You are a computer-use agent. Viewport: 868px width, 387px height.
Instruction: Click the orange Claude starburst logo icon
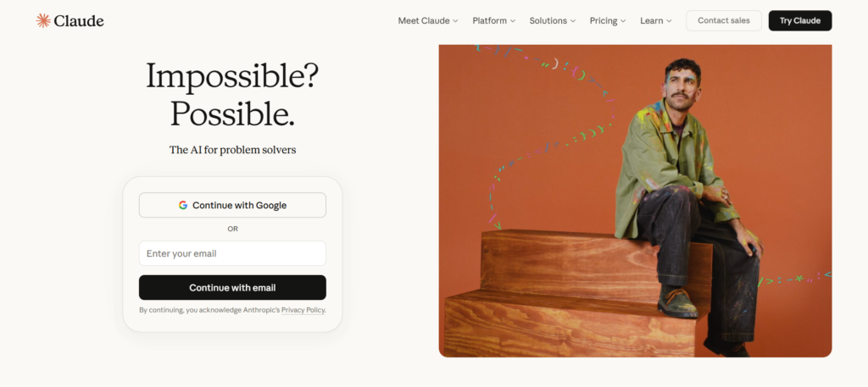[43, 21]
